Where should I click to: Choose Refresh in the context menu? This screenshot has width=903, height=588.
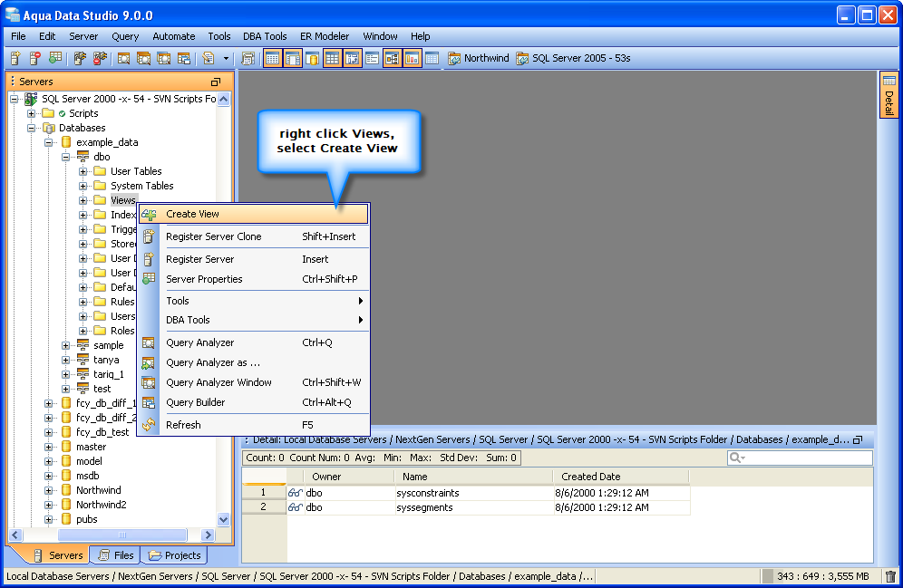point(253,425)
